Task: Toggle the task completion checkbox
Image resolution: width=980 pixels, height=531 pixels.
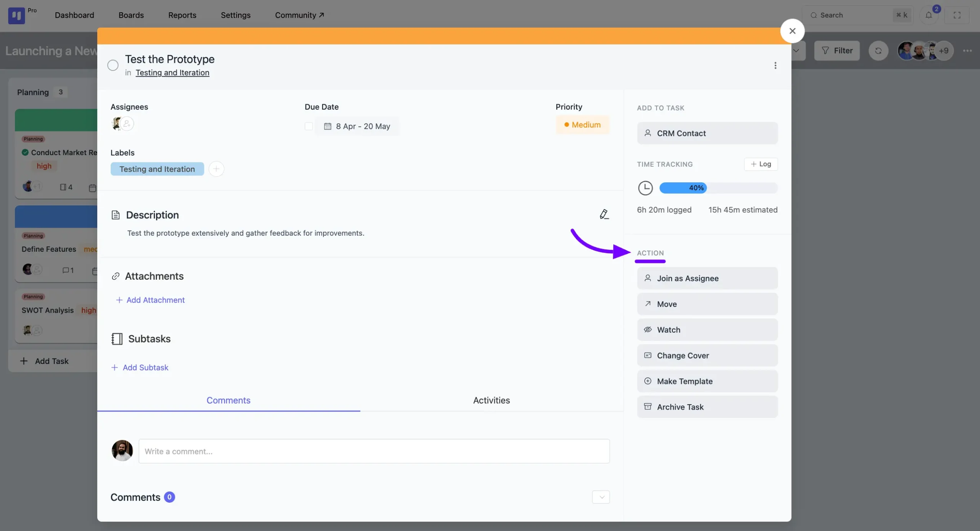Action: [x=112, y=66]
